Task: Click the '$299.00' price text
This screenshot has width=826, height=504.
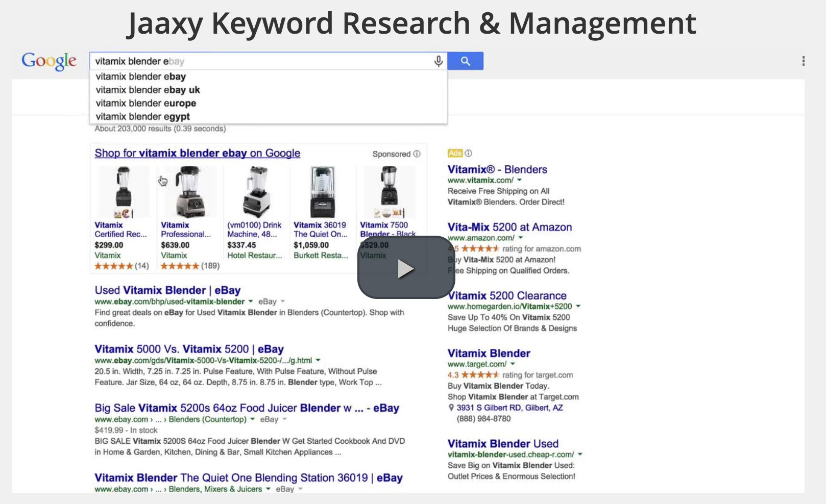Action: [x=109, y=245]
